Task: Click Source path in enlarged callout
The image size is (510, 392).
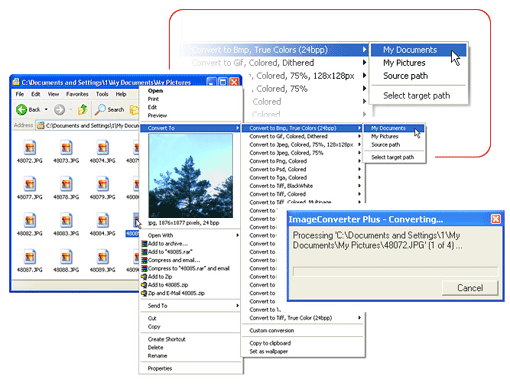Action: 405,76
